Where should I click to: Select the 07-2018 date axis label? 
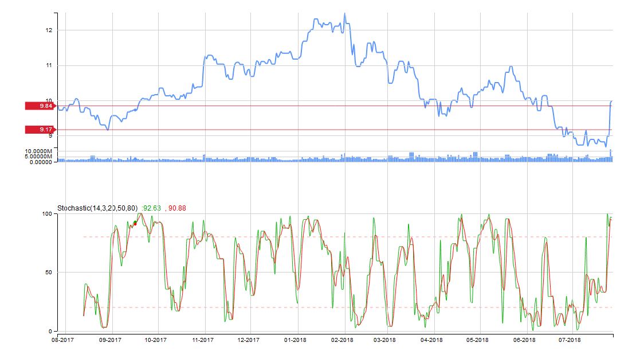[570, 340]
